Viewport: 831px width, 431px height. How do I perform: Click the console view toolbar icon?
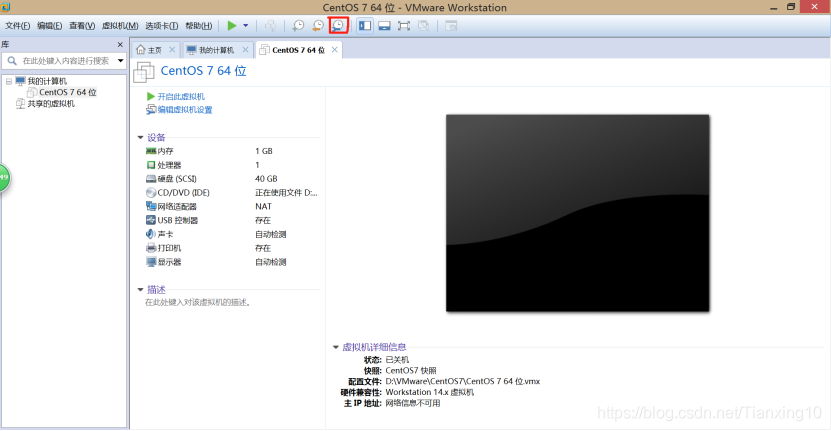[x=451, y=25]
